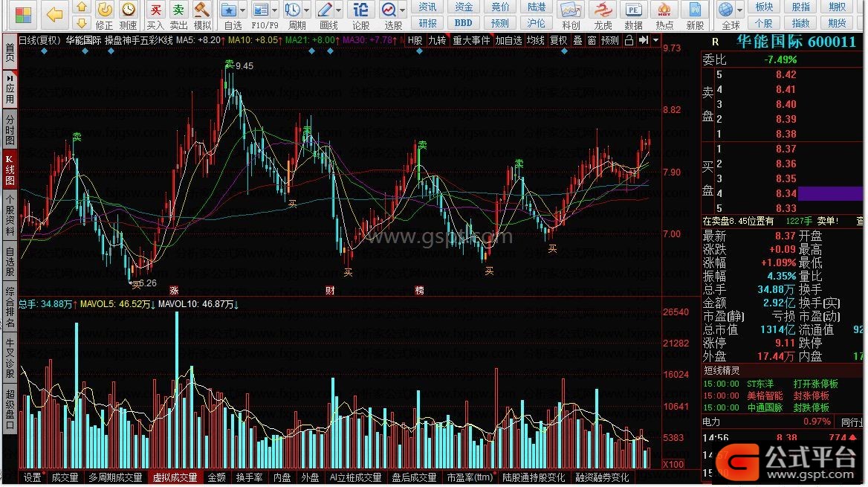Click the 期货 futures button

(837, 23)
